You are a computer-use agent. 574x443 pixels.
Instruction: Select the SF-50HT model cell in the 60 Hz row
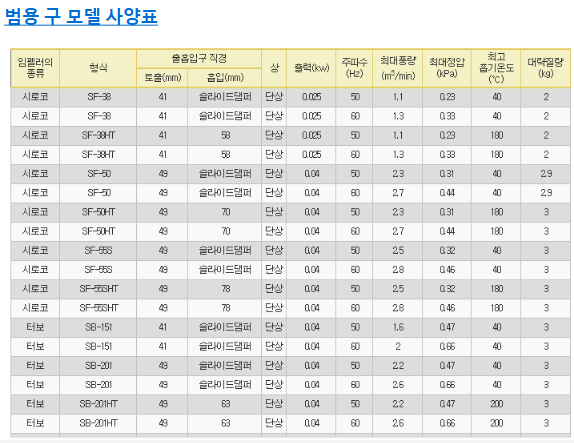(x=98, y=231)
